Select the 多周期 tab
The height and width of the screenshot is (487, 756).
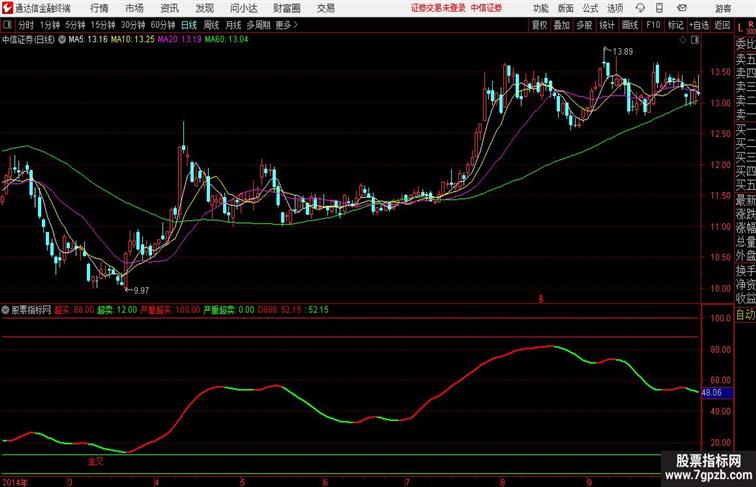coord(258,25)
